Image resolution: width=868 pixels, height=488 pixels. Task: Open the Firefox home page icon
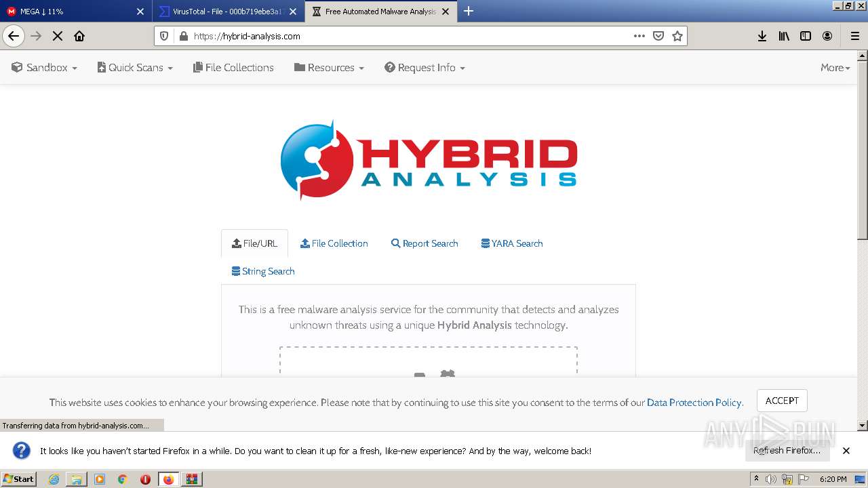79,36
